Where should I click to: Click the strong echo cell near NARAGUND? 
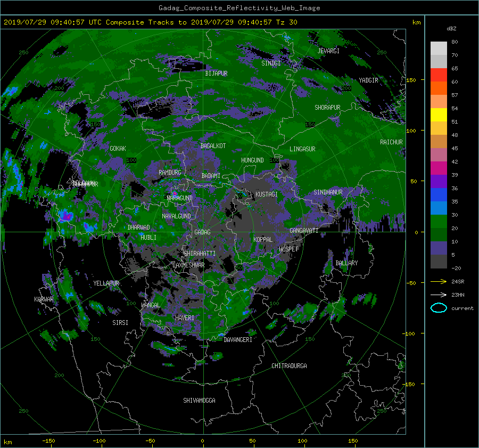pyautogui.click(x=175, y=193)
